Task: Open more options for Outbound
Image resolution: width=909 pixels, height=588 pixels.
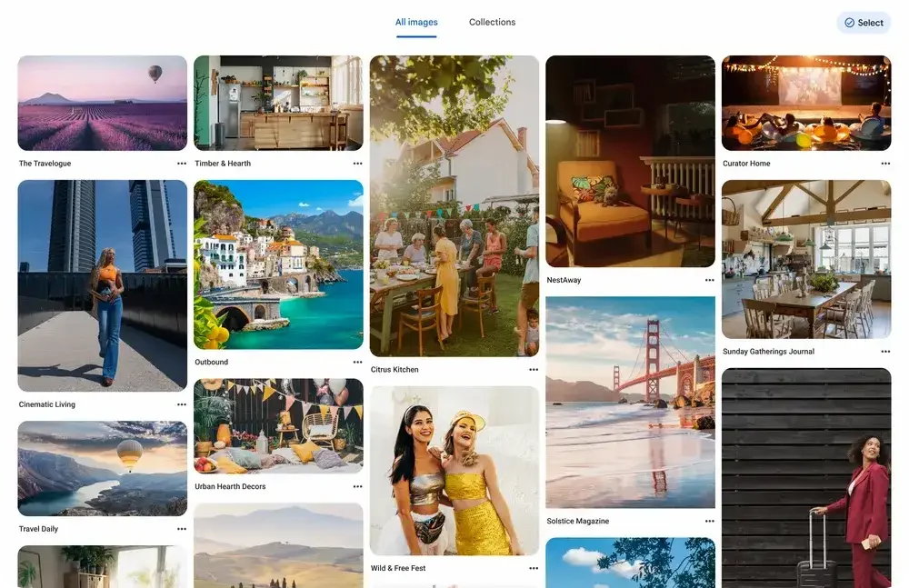Action: [357, 362]
